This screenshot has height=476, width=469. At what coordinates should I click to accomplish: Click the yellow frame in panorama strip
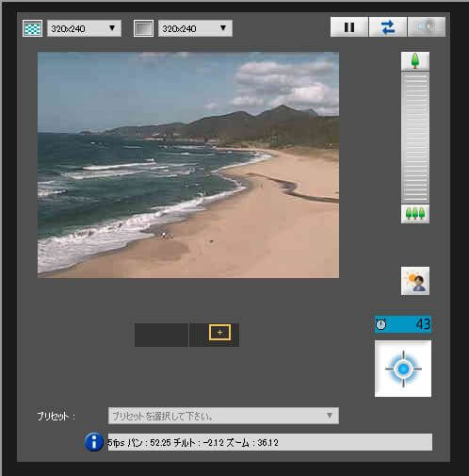(x=219, y=333)
